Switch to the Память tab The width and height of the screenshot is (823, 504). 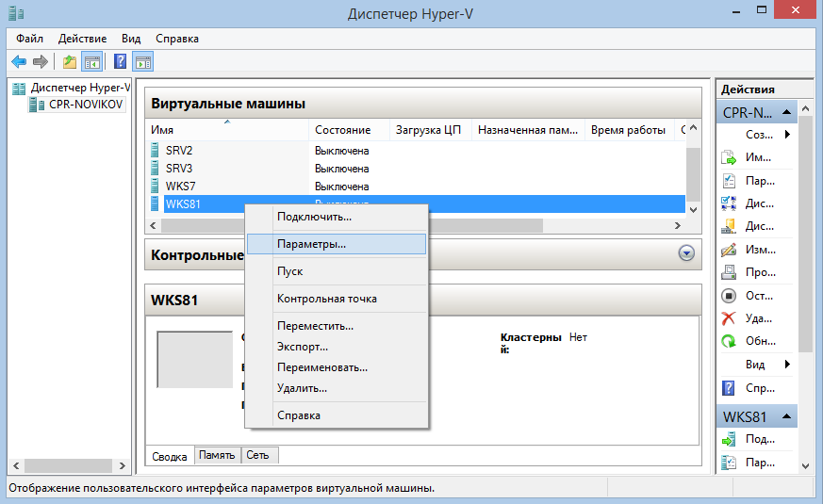click(x=217, y=455)
